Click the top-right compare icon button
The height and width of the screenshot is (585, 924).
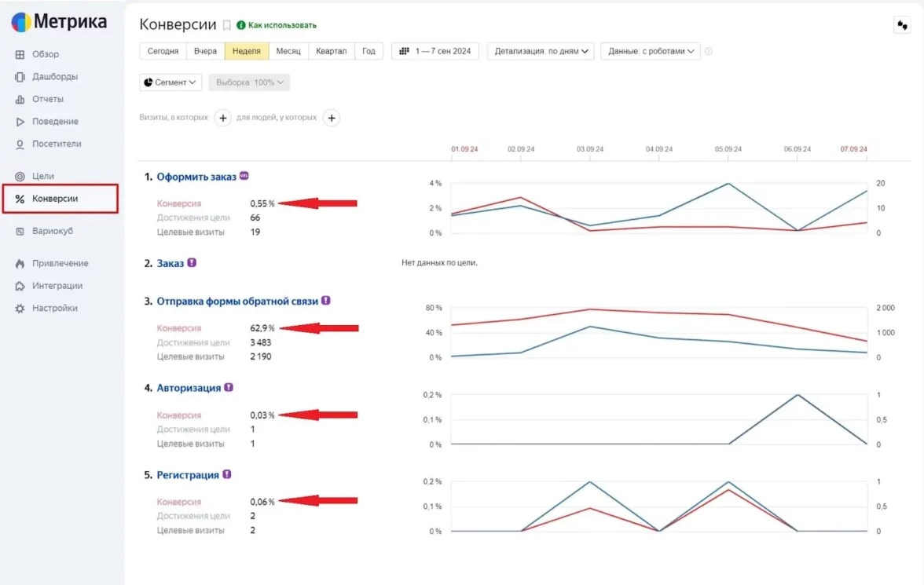pyautogui.click(x=902, y=25)
